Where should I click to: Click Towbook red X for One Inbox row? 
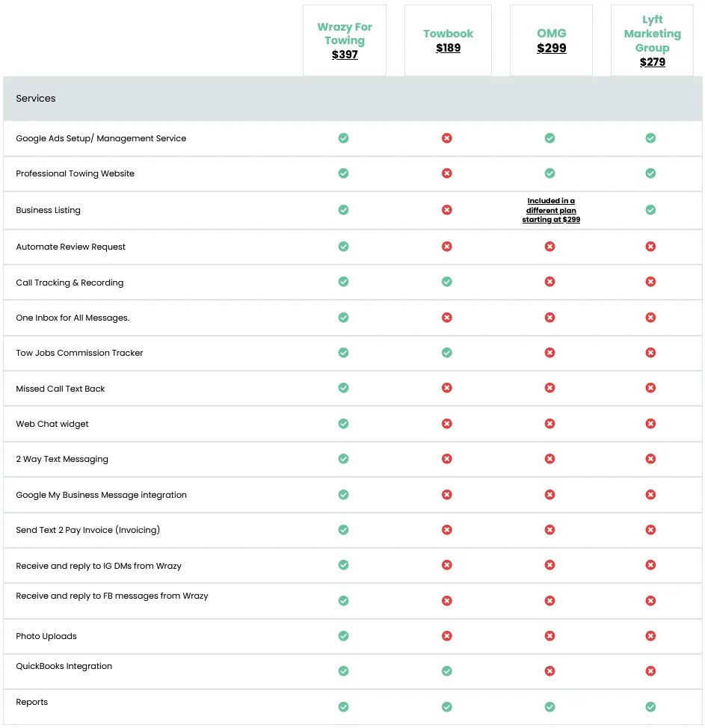(447, 318)
